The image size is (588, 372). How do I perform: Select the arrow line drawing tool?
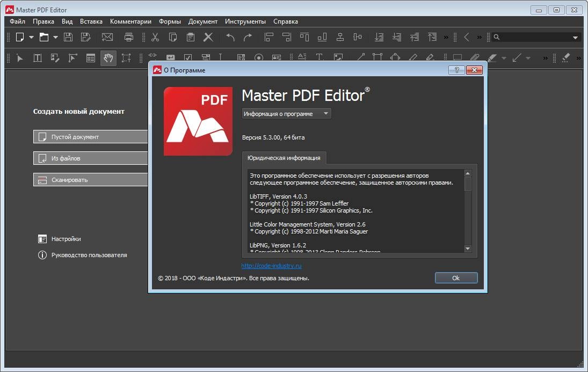click(517, 58)
